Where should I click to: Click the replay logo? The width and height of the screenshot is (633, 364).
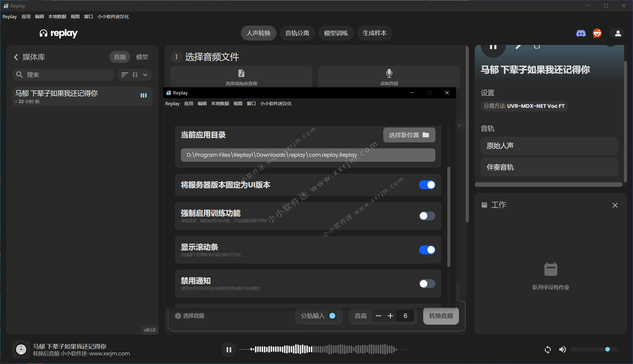coord(58,33)
